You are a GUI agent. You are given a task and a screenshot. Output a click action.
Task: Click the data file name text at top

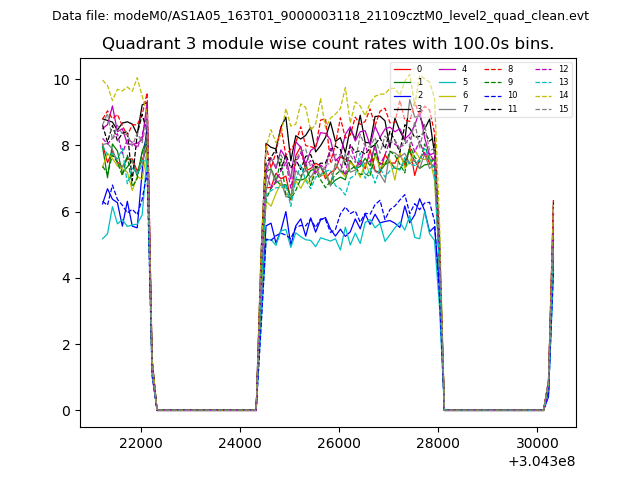point(320,16)
